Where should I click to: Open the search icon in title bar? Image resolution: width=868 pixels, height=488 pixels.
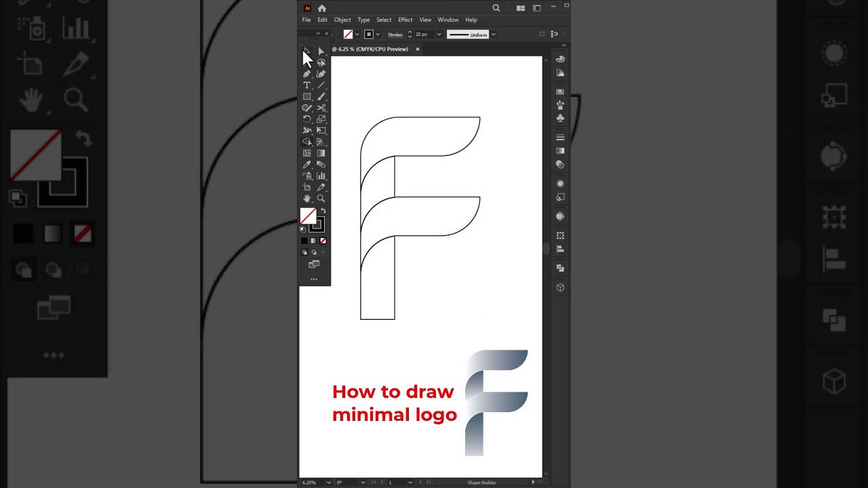click(496, 8)
